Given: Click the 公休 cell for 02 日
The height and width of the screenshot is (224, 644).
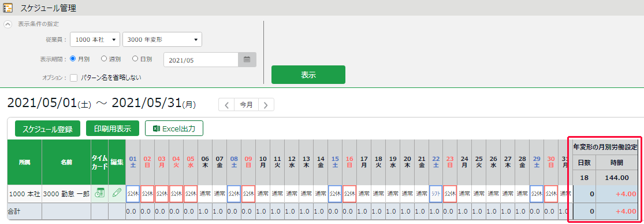Looking at the screenshot, I should (147, 193).
